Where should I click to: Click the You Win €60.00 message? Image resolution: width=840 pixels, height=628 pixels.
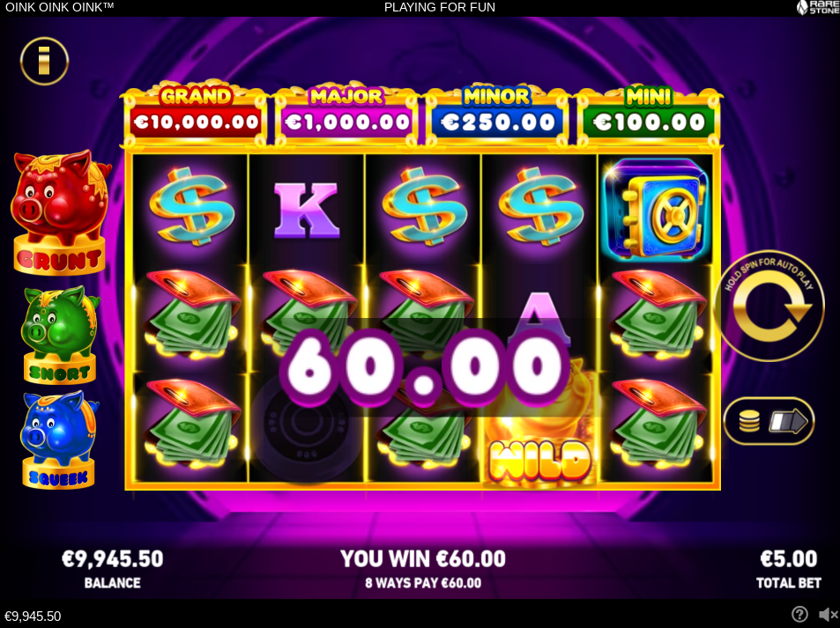click(423, 559)
